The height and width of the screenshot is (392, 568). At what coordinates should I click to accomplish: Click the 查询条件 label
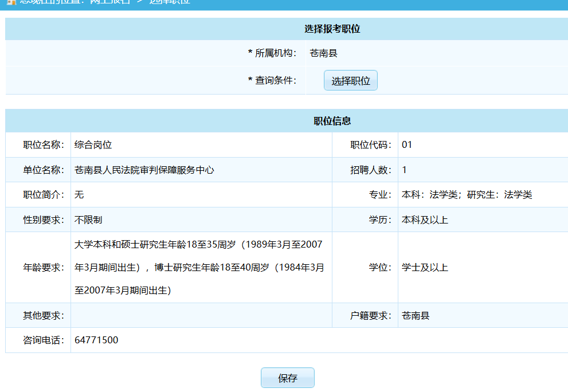pyautogui.click(x=273, y=81)
